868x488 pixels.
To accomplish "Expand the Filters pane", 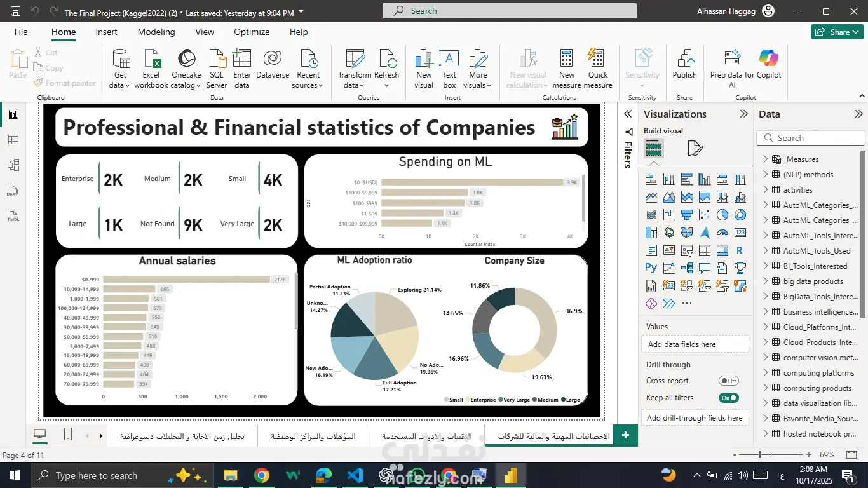I will click(x=628, y=114).
